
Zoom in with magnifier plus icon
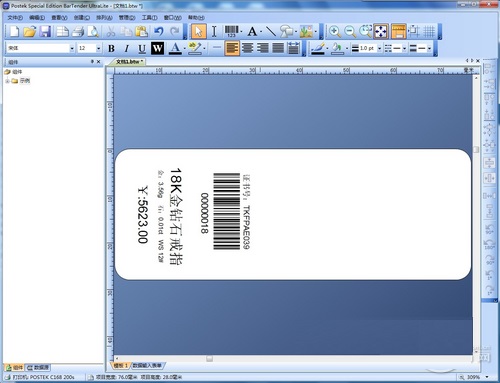pos(334,32)
